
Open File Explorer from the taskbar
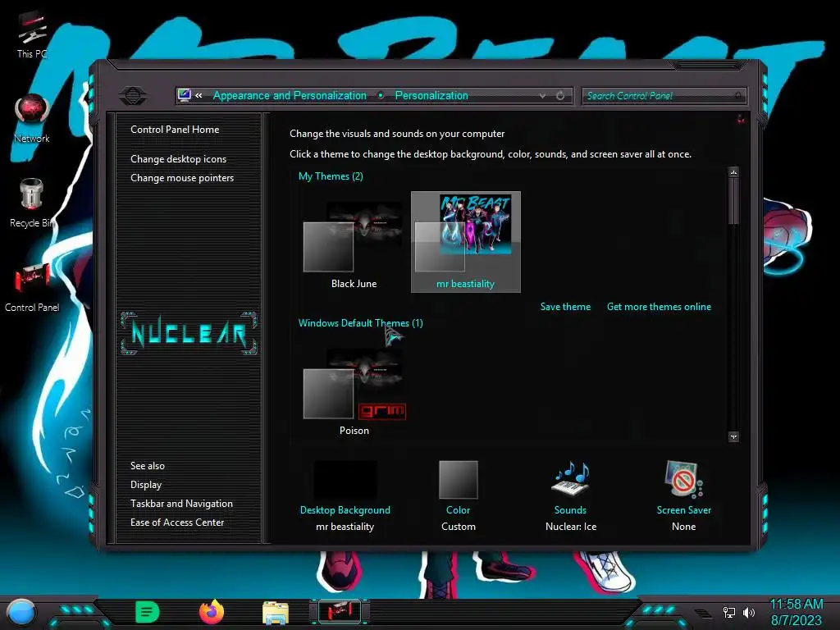[x=276, y=613]
